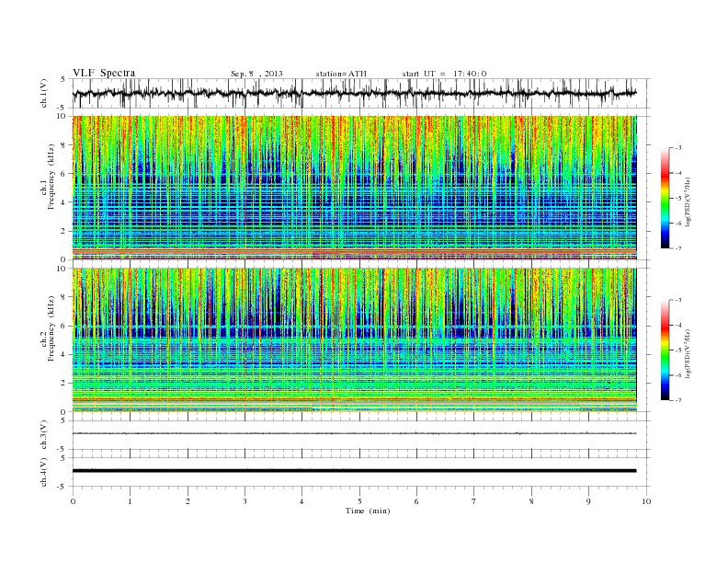The image size is (728, 563).
Task: Click the thick ch.4 voltage trace
Action: [355, 471]
